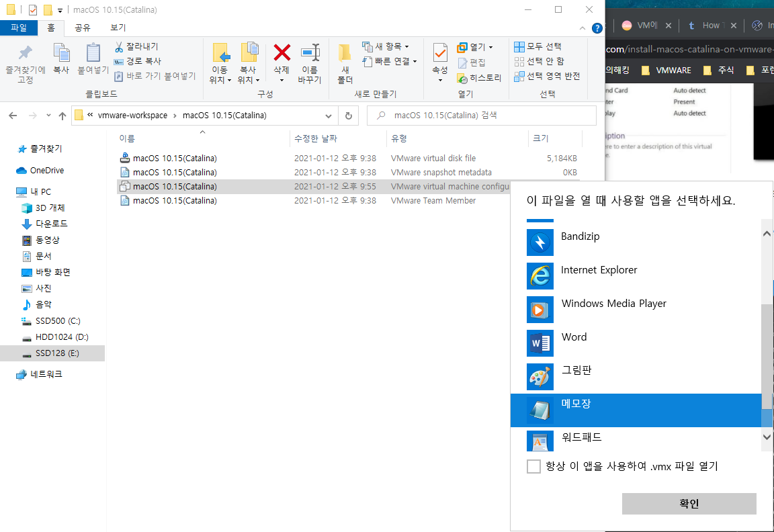Click vmware-workspace in the address path
Viewport: 774px width, 532px height.
[x=132, y=116]
